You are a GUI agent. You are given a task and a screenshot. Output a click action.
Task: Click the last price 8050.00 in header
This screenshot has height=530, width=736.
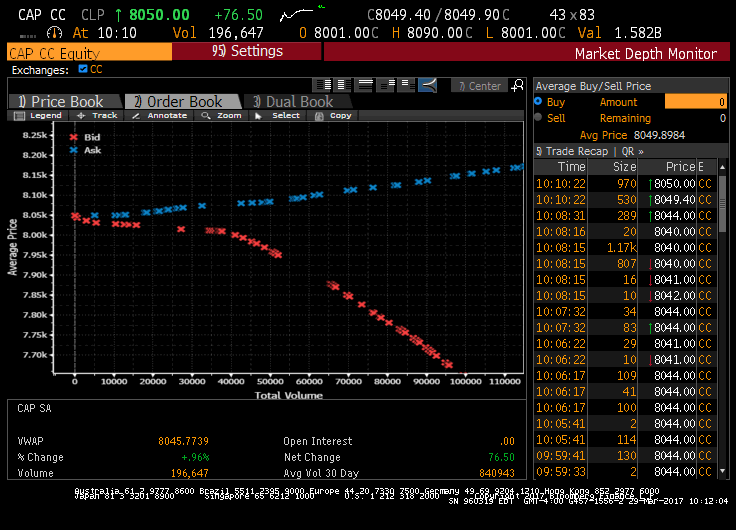pyautogui.click(x=159, y=15)
